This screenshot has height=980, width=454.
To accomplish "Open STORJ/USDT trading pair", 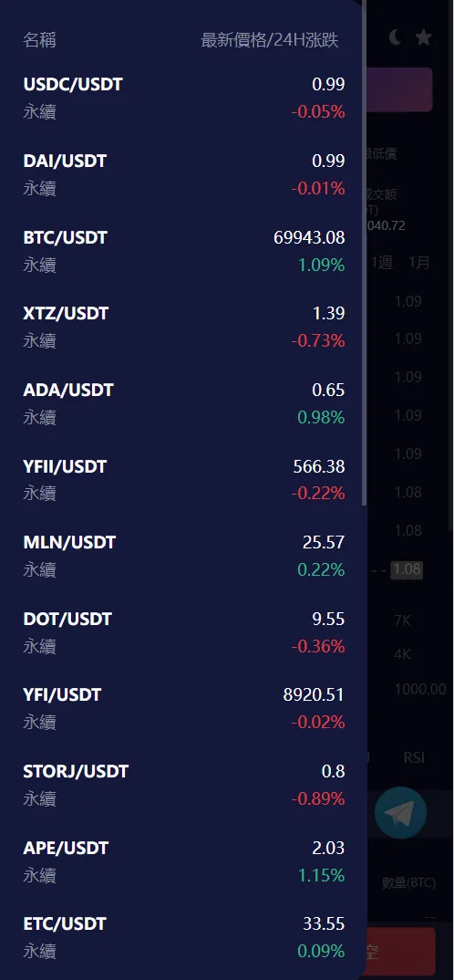I will coord(183,785).
